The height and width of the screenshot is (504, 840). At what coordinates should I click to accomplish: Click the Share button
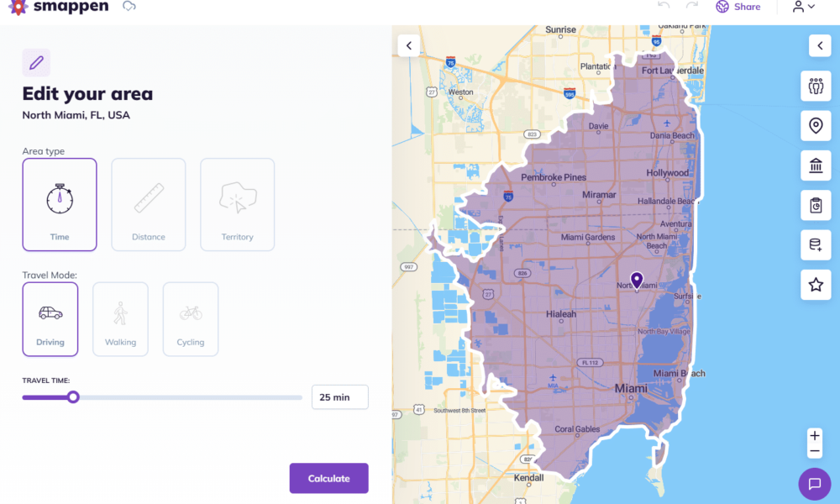pyautogui.click(x=738, y=7)
